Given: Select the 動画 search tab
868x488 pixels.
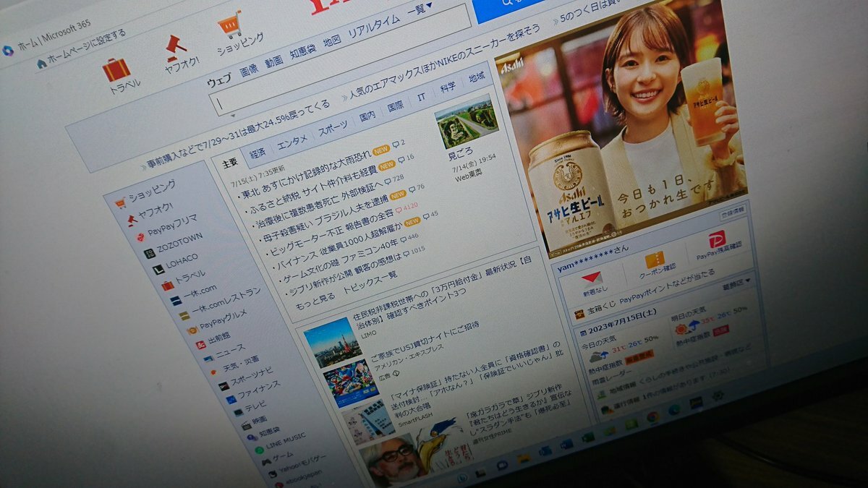Looking at the screenshot, I should (x=273, y=62).
